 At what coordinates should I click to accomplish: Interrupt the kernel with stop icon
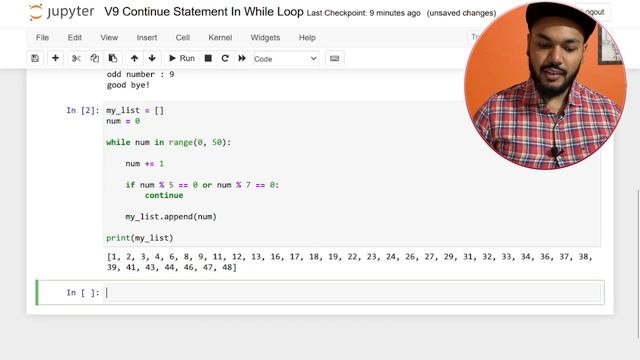point(208,58)
